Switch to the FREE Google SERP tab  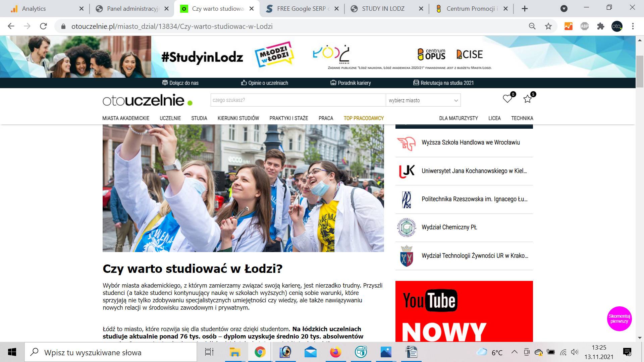point(302,9)
